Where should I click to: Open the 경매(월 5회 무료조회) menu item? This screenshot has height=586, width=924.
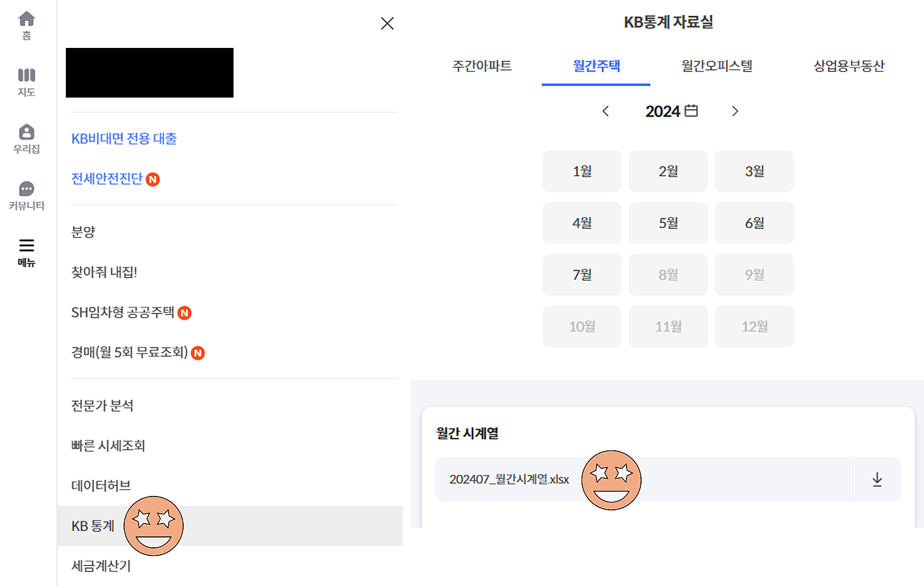tap(129, 352)
